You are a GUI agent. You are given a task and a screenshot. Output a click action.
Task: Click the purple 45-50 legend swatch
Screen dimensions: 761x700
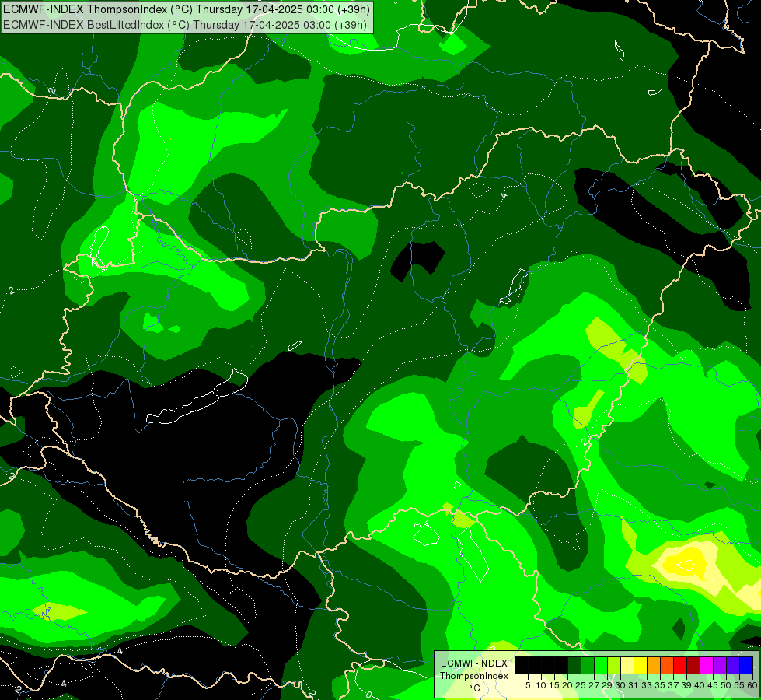[720, 665]
